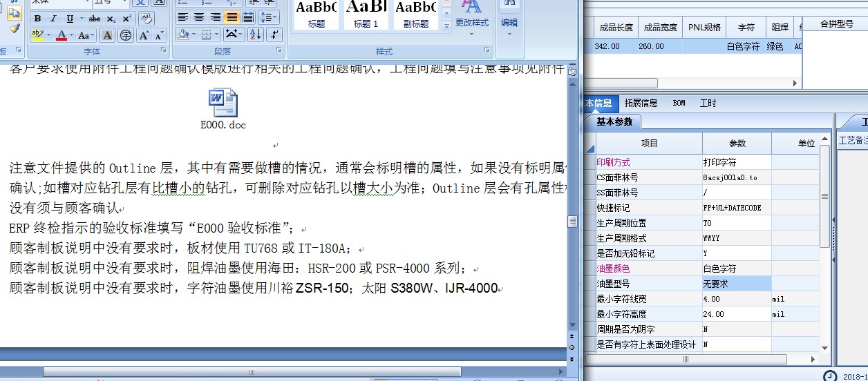This screenshot has height=381, width=868.
Task: Open borders dropdown arrow
Action: (217, 34)
